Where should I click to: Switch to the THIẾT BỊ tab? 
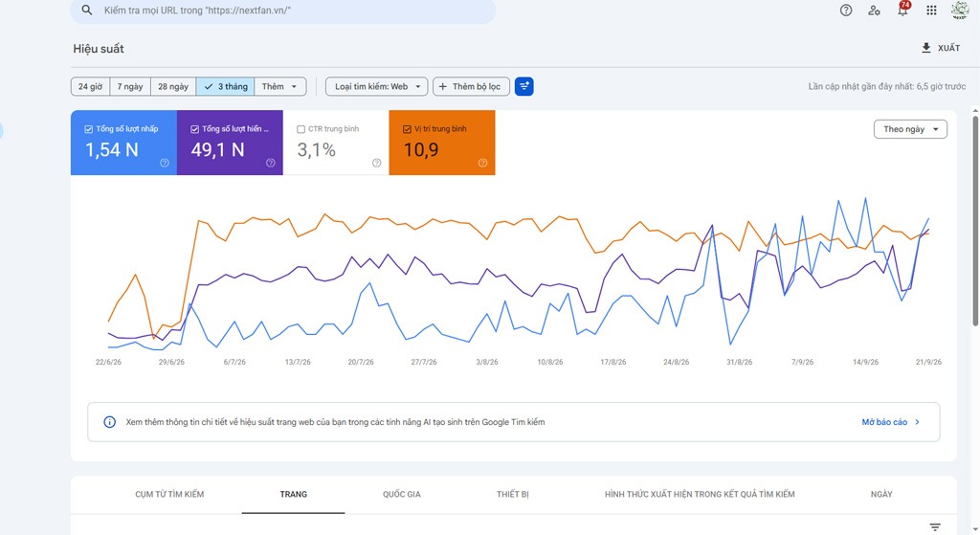coord(513,494)
